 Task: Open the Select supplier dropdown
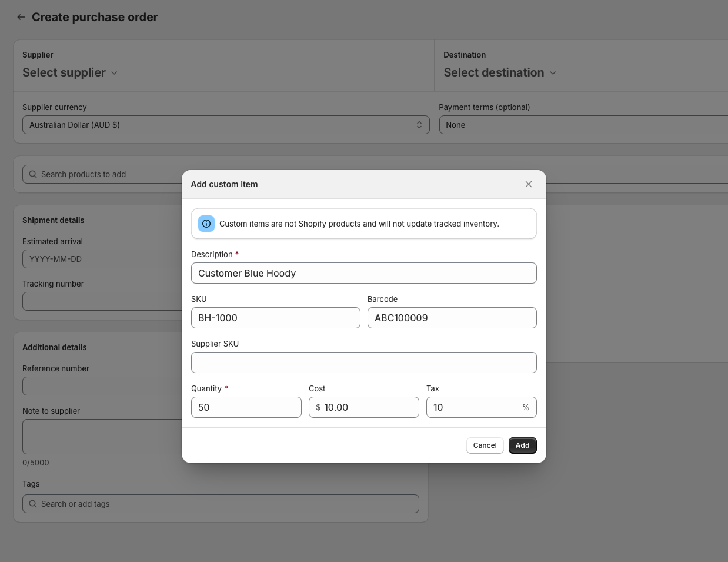pos(70,72)
